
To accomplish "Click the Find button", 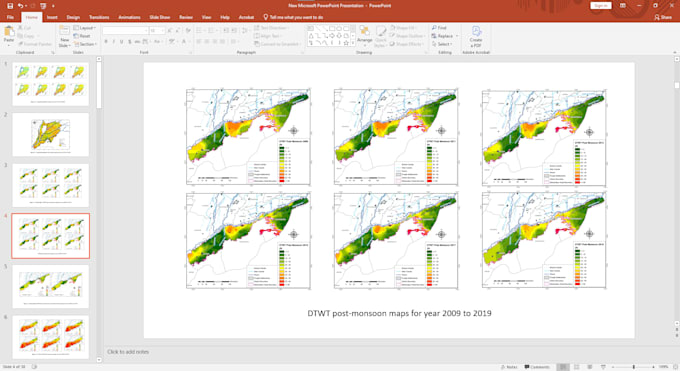I will [x=439, y=28].
